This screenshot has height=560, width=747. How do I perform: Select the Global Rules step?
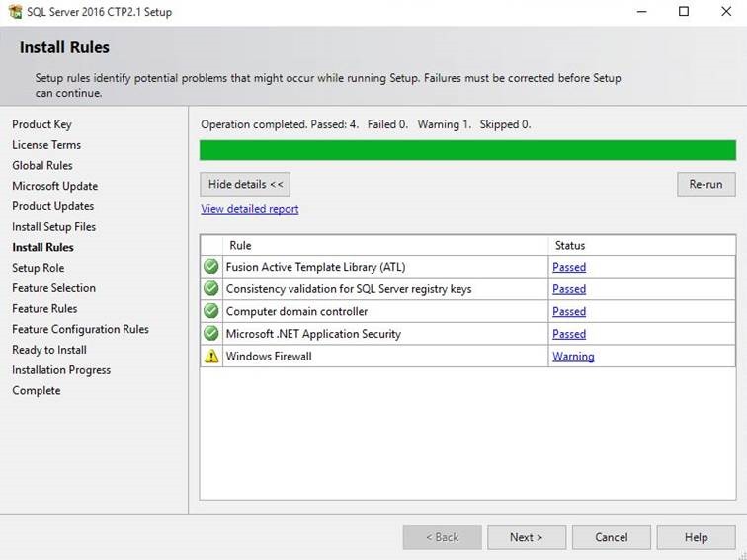pos(42,165)
